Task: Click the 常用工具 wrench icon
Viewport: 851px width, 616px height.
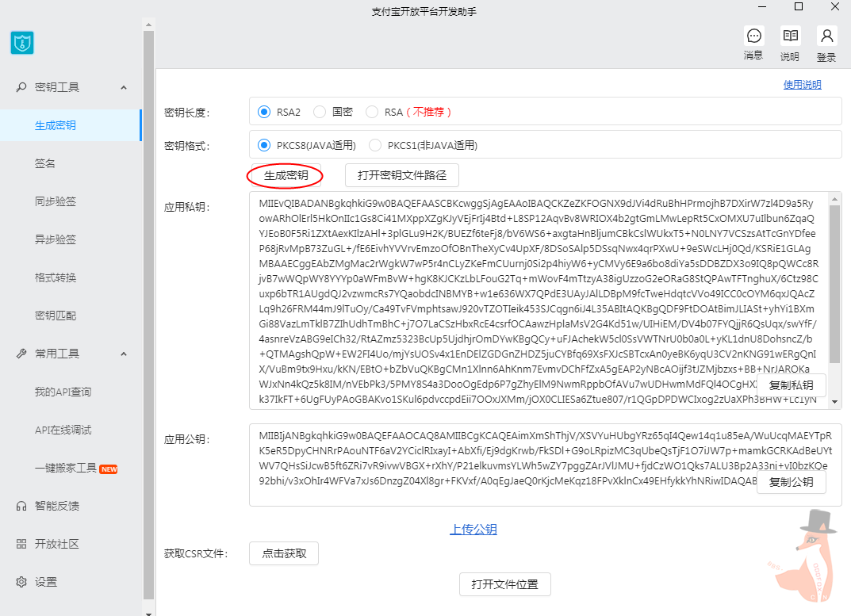Action: coord(21,354)
